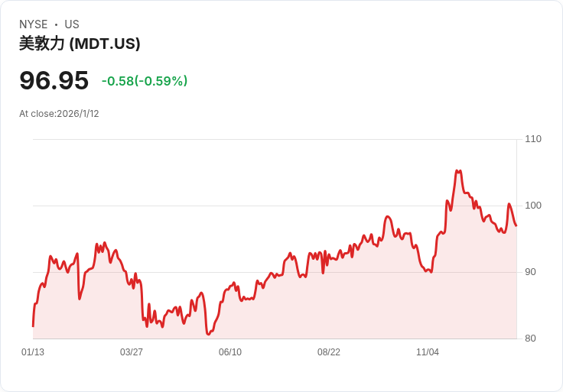The image size is (563, 392).
Task: Click the left starting point of the price line
Action: click(33, 326)
